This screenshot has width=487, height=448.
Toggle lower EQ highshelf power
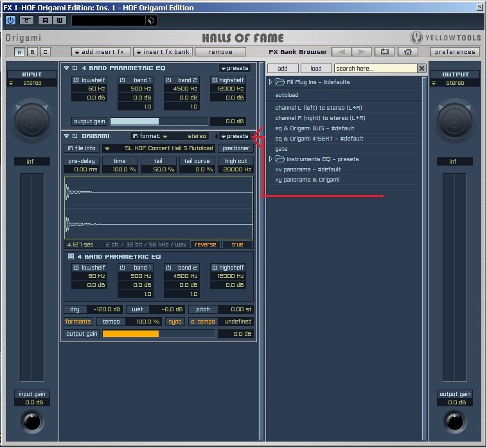(215, 268)
